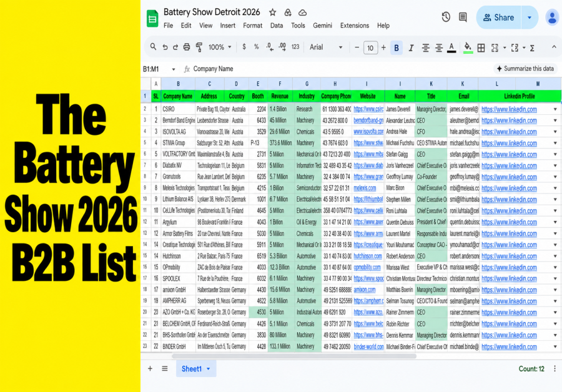Click the merge cells icon
This screenshot has height=392, width=562.
coord(495,47)
